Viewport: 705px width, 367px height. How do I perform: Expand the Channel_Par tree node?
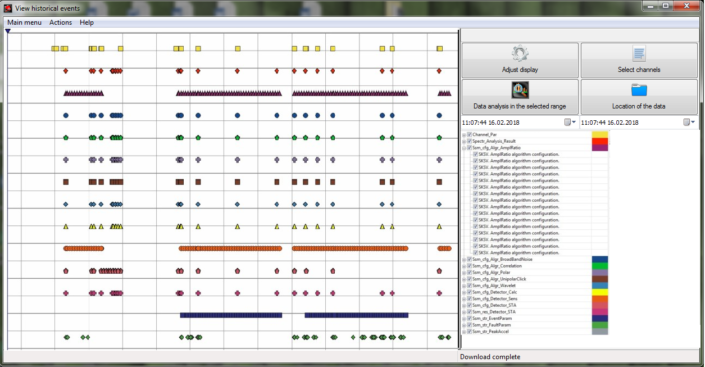click(464, 134)
